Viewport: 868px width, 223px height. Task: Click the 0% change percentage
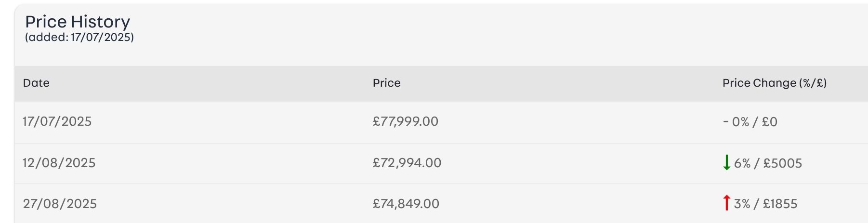pyautogui.click(x=740, y=122)
